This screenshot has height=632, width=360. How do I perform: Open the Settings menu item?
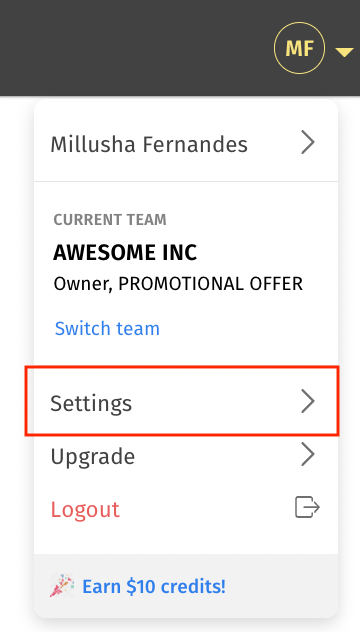tap(182, 401)
